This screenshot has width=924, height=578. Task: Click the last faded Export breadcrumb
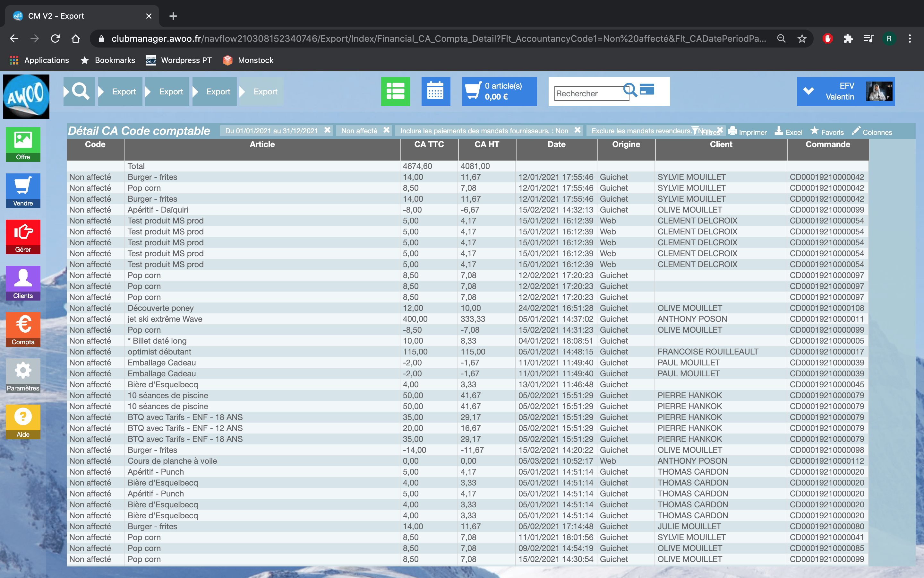(261, 92)
